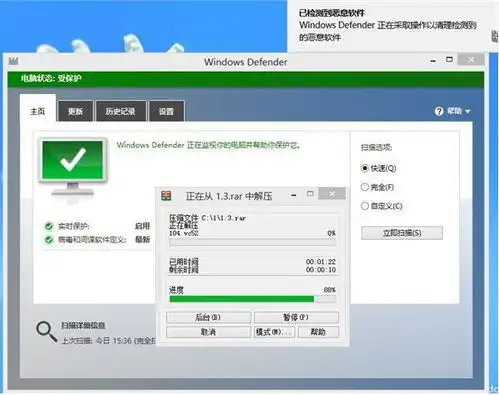Select the 完全(F) scan option
The width and height of the screenshot is (499, 395).
click(x=365, y=187)
